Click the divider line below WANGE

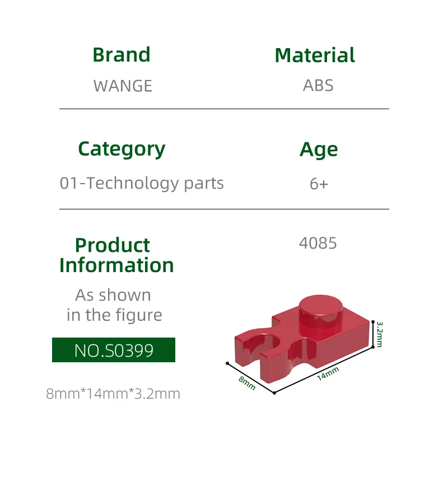click(224, 109)
